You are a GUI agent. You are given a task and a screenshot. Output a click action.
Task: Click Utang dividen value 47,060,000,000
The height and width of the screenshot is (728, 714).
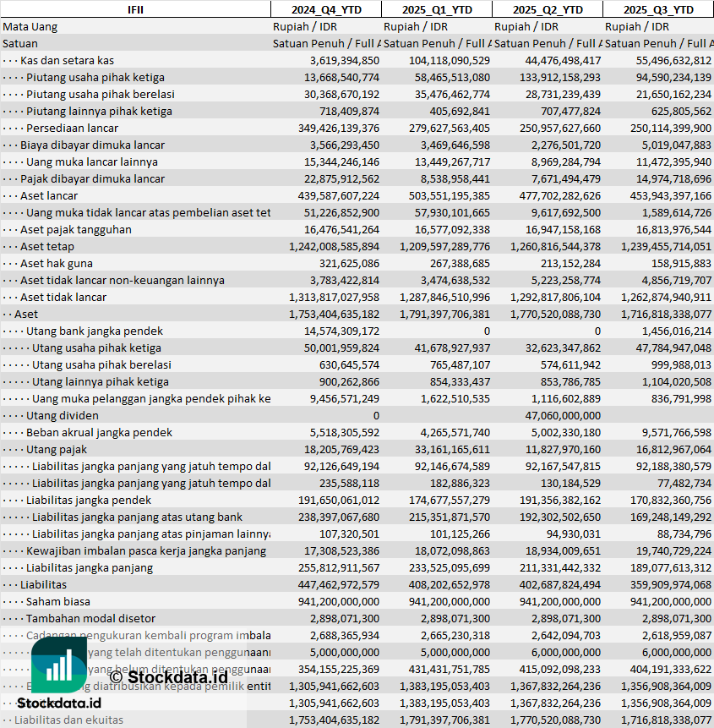(x=563, y=415)
